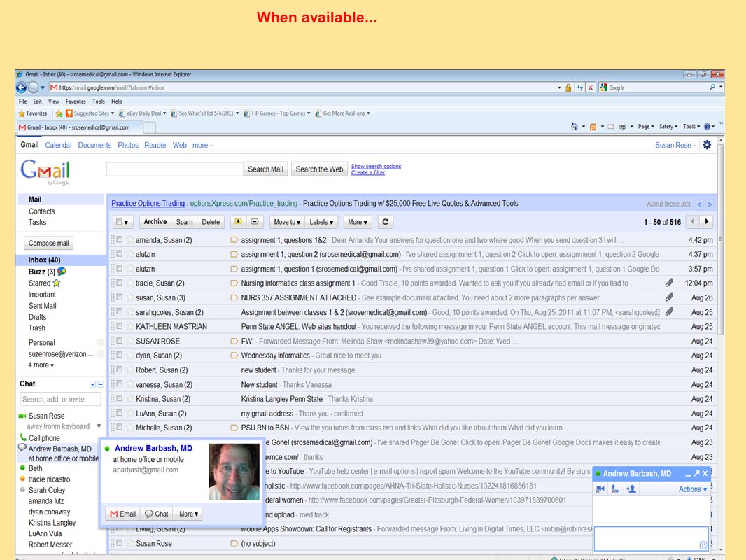Open the File menu
The width and height of the screenshot is (746, 560).
pyautogui.click(x=23, y=101)
